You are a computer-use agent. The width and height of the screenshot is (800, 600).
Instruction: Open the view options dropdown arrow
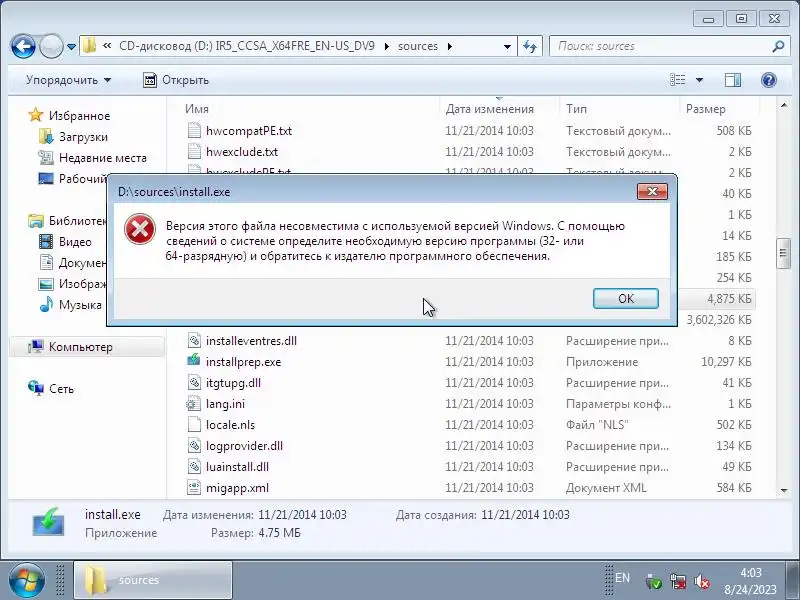click(x=699, y=80)
